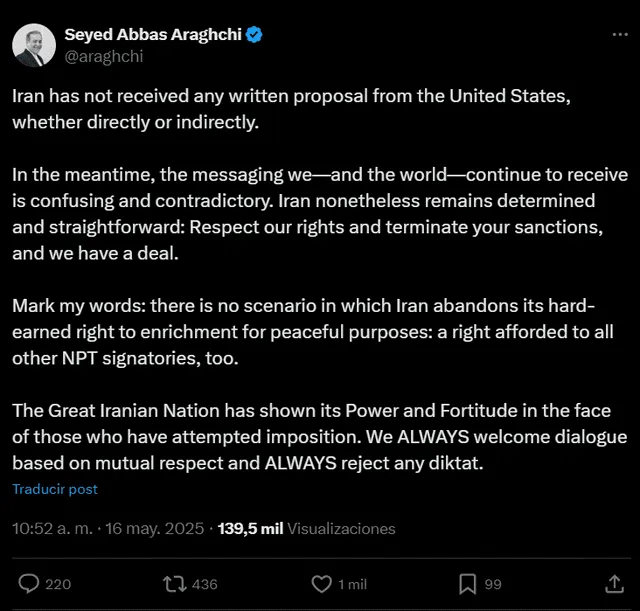Toggle the bookmark icon
The image size is (640, 611).
[x=468, y=584]
